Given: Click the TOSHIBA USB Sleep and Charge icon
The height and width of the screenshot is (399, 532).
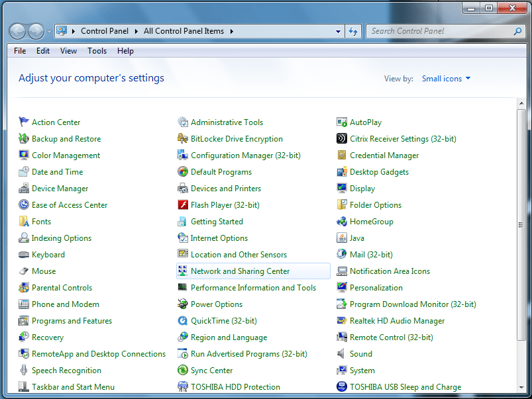Looking at the screenshot, I should (x=342, y=386).
